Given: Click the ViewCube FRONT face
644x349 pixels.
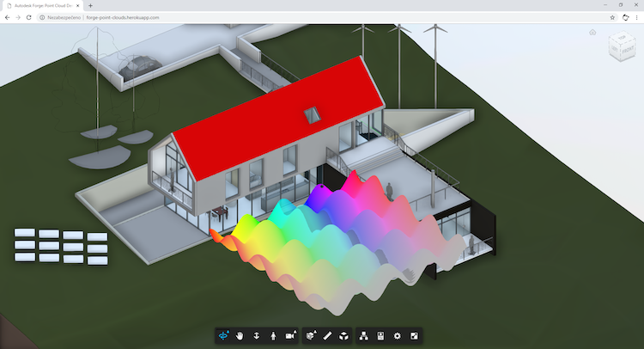Looking at the screenshot, I should 628,51.
